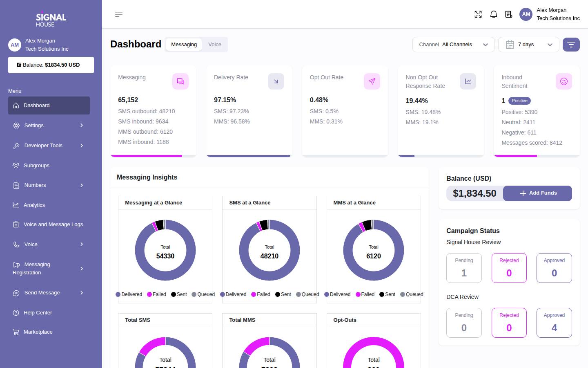Switch to the Voice tab
This screenshot has height=368, width=588.
(x=215, y=45)
